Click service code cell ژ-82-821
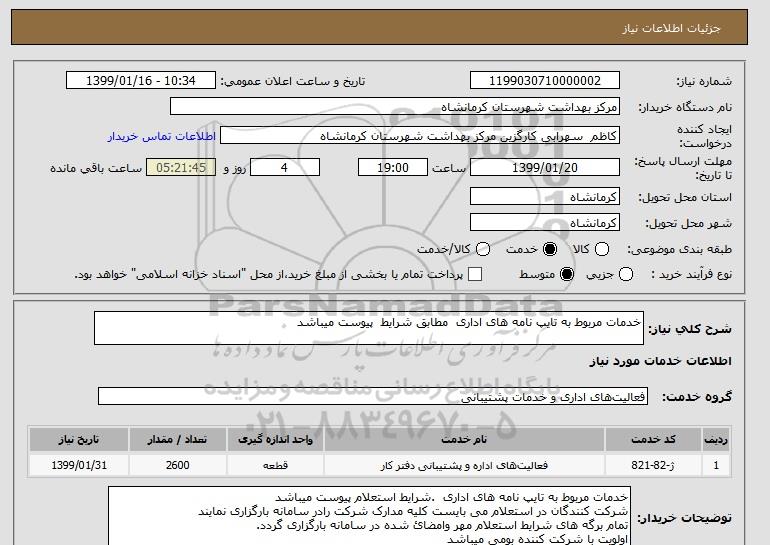770x545 pixels. coord(653,465)
